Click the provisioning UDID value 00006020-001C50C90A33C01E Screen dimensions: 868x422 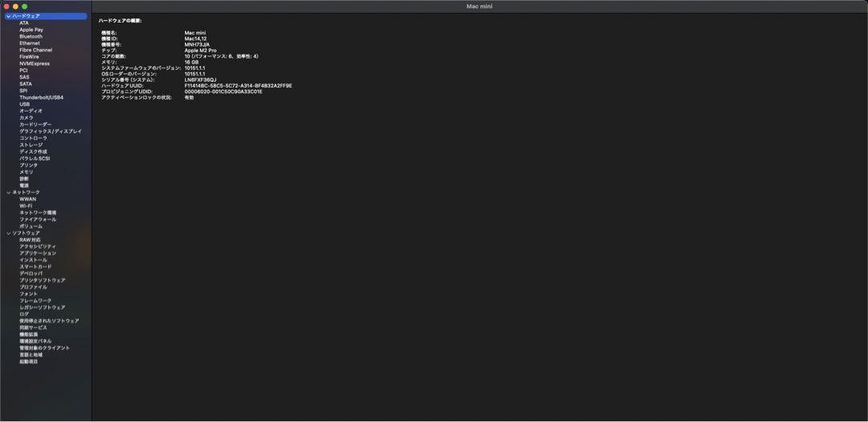(x=223, y=92)
